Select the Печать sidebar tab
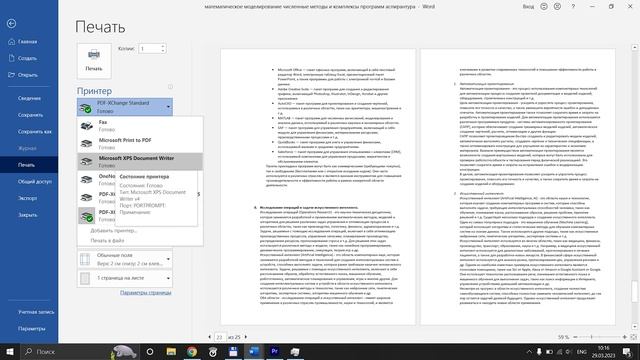This screenshot has width=640, height=360. pos(29,165)
